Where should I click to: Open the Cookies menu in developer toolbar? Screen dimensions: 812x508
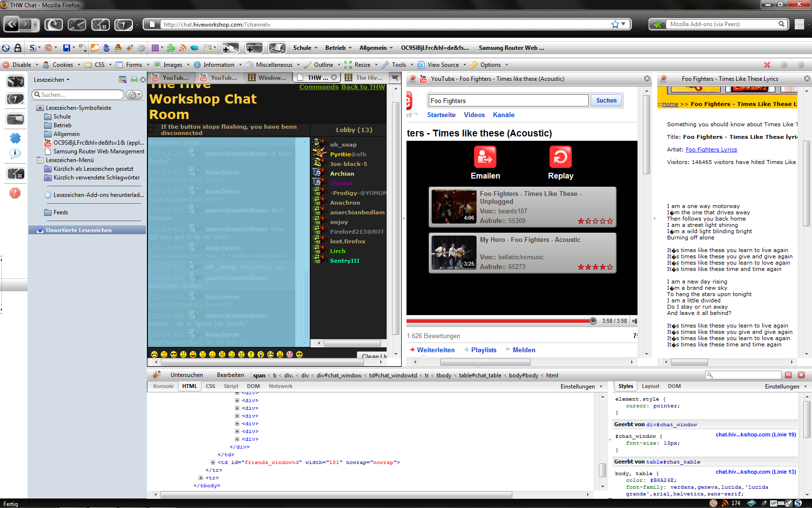(62, 65)
